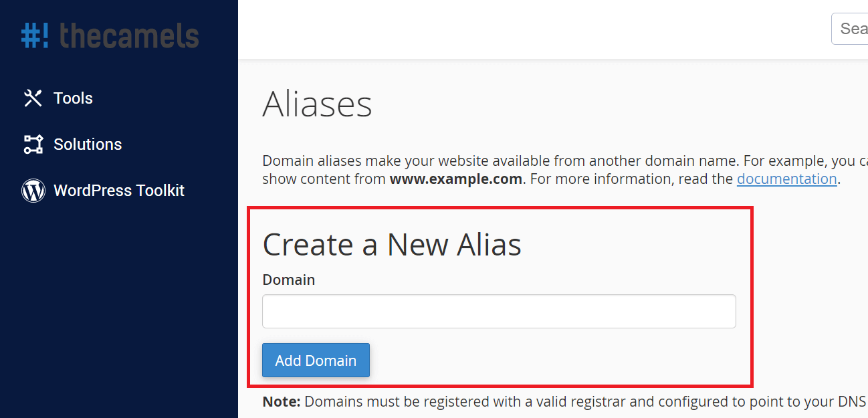Image resolution: width=868 pixels, height=418 pixels.
Task: Open the Tools sidebar menu label
Action: (x=73, y=98)
